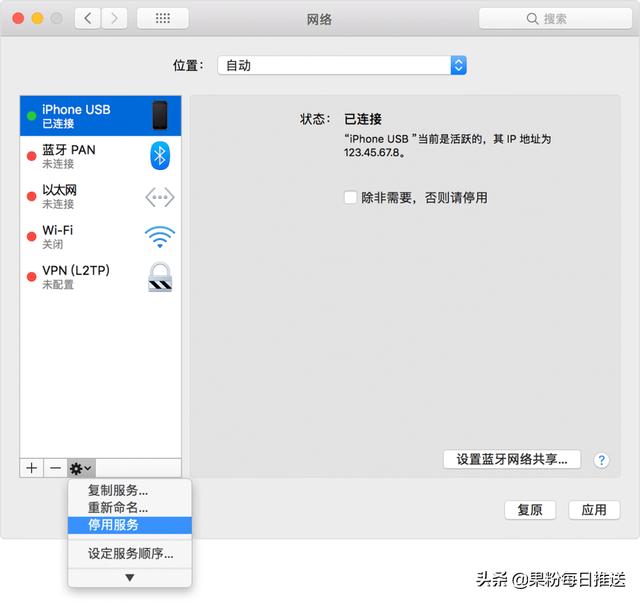
Task: Click the red status dot for 蓝牙 PAN
Action: 31,156
